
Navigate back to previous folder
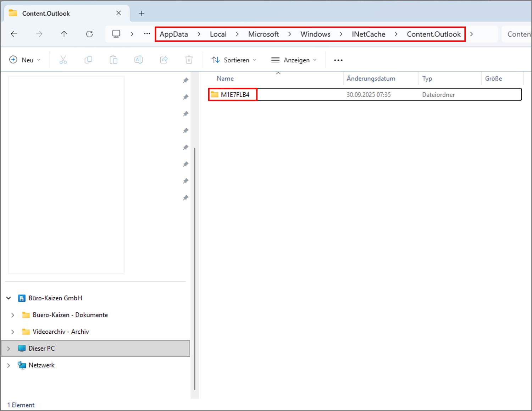coord(14,34)
